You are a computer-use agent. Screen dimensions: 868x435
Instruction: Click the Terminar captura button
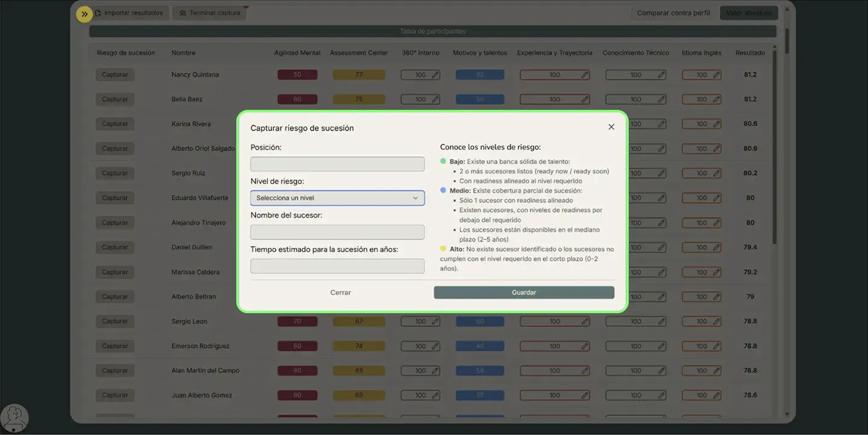point(210,13)
